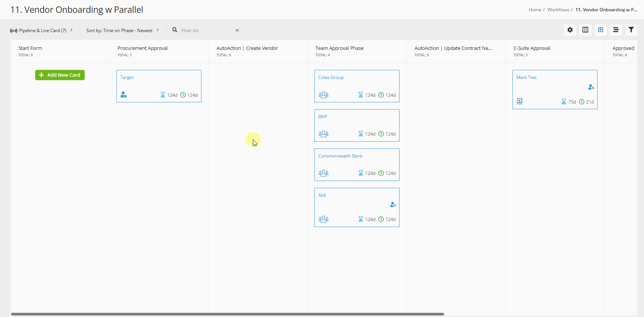The width and height of the screenshot is (644, 317).
Task: Go to Home breadcrumb link
Action: click(535, 10)
